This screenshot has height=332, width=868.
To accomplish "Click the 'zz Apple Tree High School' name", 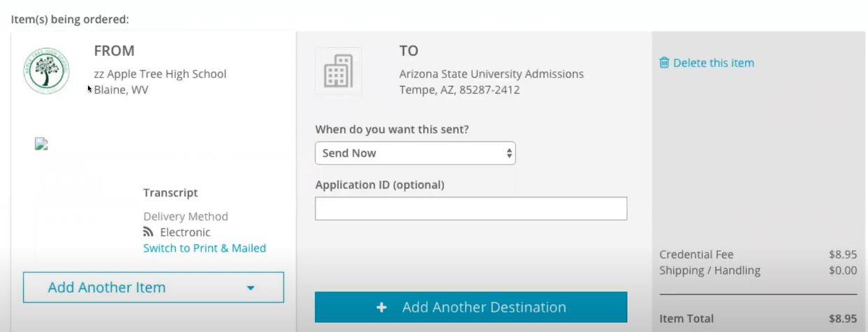I will click(x=160, y=74).
